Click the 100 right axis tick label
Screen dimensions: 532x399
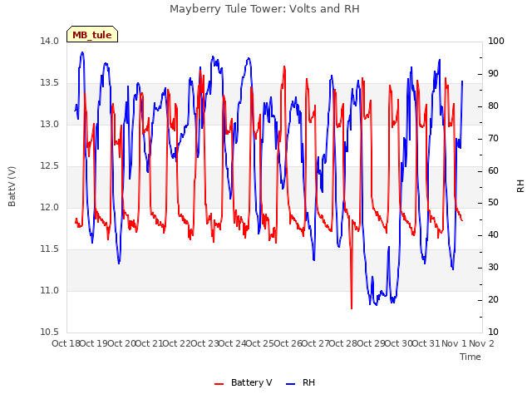(x=496, y=41)
